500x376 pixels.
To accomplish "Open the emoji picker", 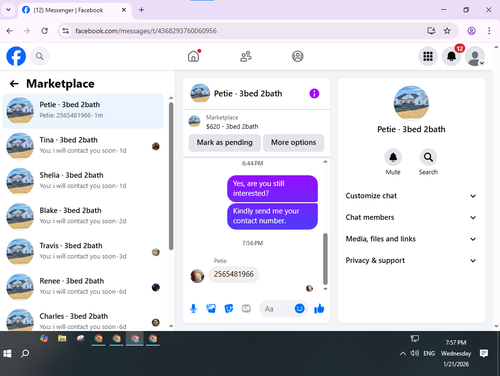I will click(299, 309).
